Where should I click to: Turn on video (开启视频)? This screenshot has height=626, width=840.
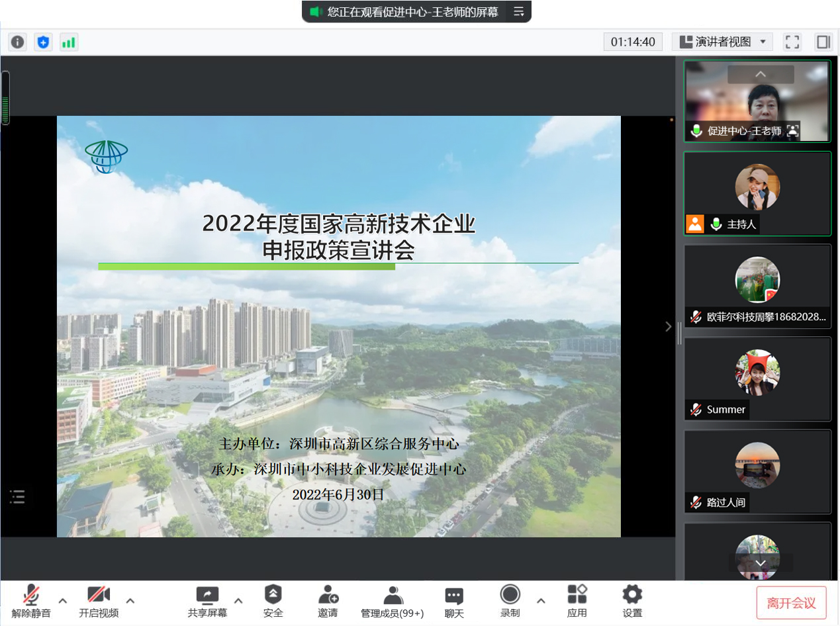99,601
